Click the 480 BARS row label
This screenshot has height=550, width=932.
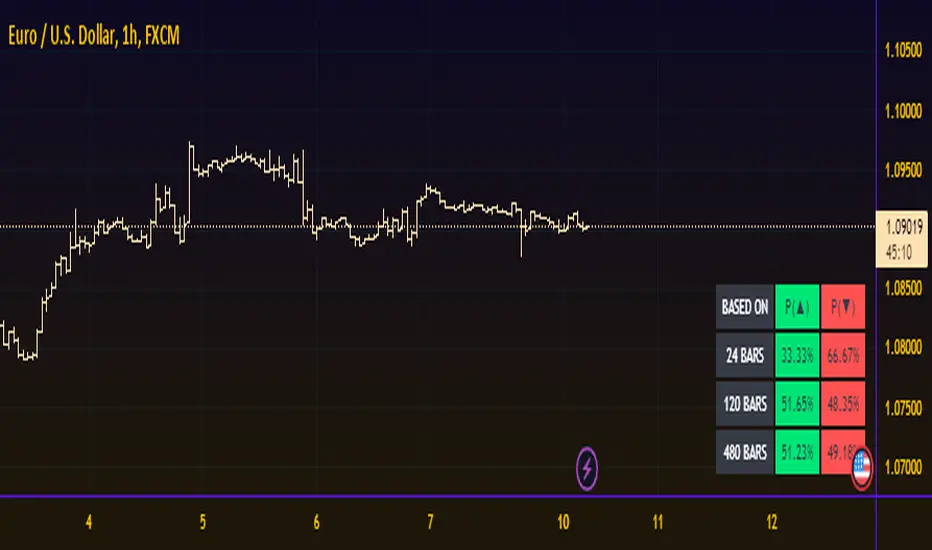745,452
